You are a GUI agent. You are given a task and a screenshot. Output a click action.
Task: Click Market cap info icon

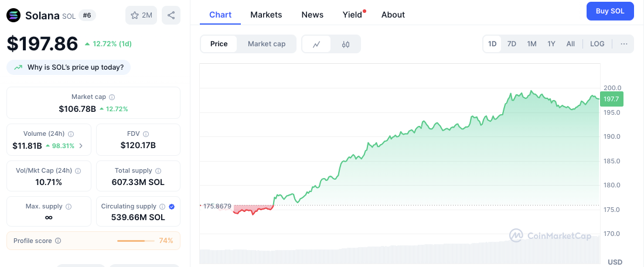(112, 97)
